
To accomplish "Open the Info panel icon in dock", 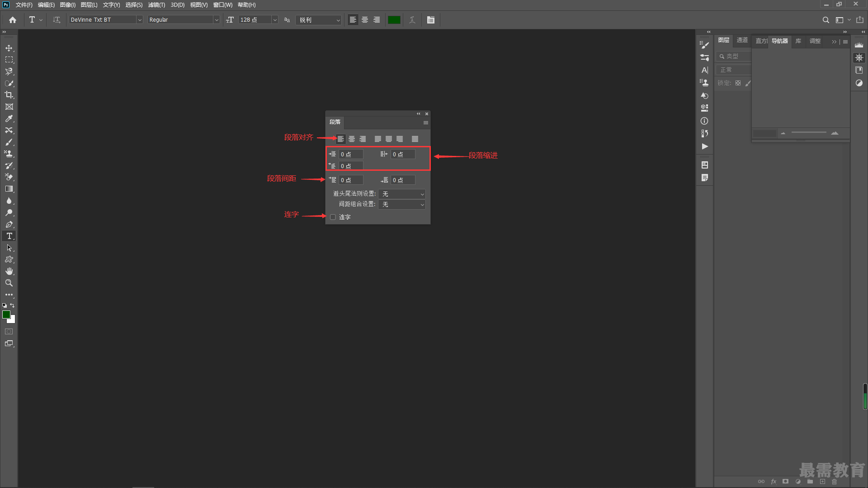I will [704, 121].
